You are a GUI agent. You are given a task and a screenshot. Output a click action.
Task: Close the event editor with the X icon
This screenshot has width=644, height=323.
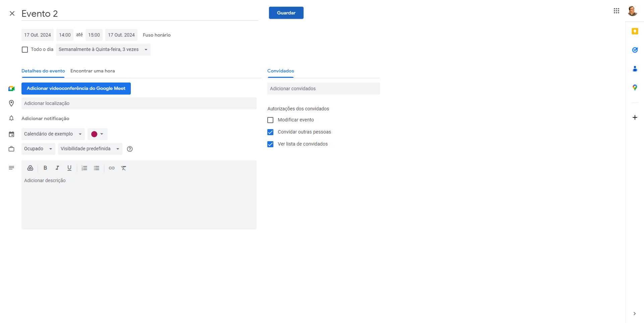12,13
